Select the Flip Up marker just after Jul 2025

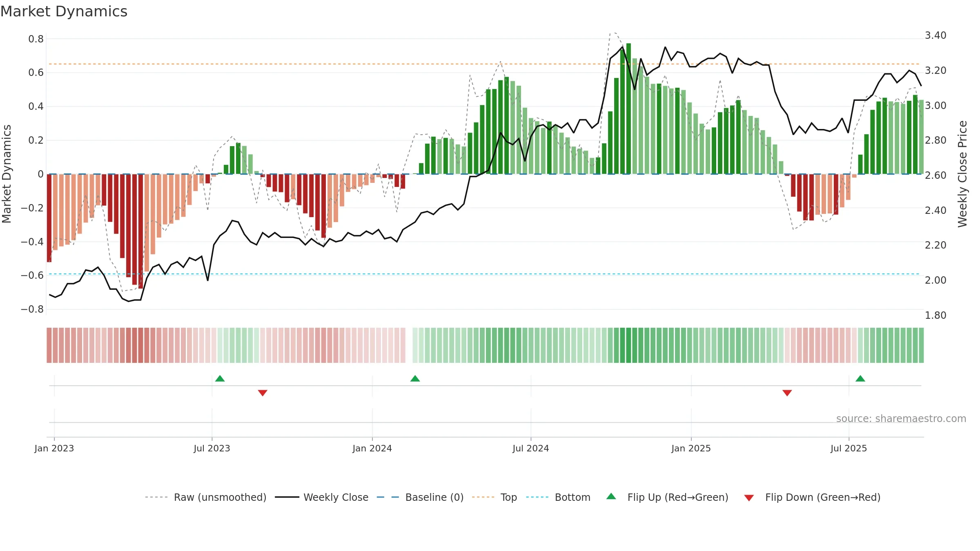(860, 378)
